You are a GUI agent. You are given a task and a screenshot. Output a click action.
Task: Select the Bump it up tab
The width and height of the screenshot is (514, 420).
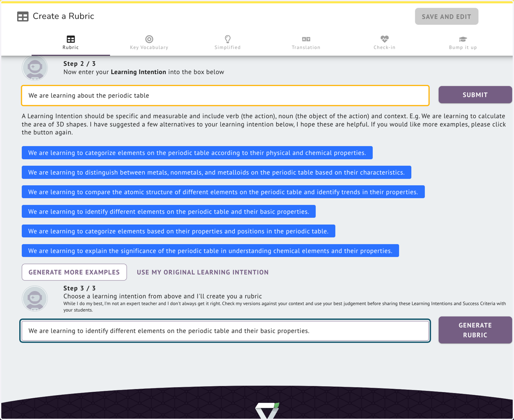point(463,43)
